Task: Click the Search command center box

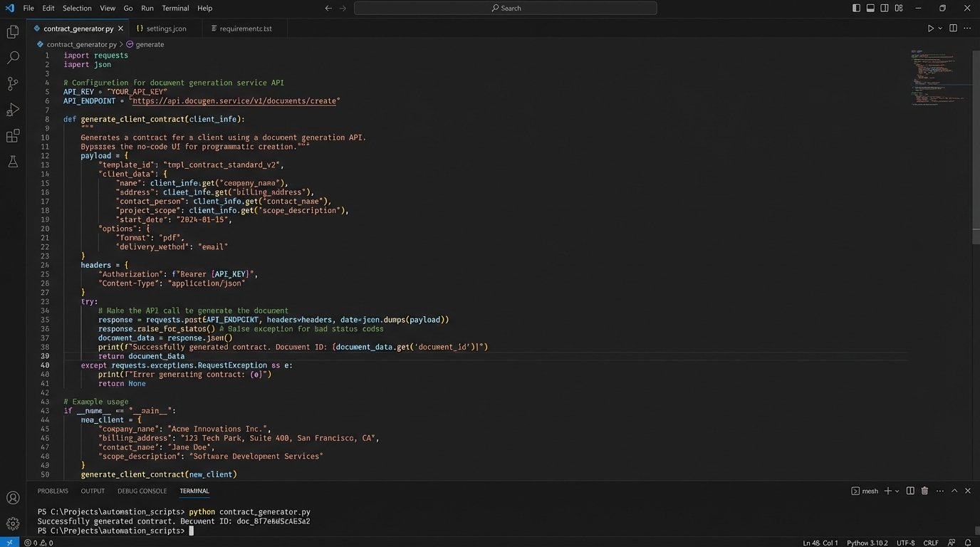Action: [505, 8]
